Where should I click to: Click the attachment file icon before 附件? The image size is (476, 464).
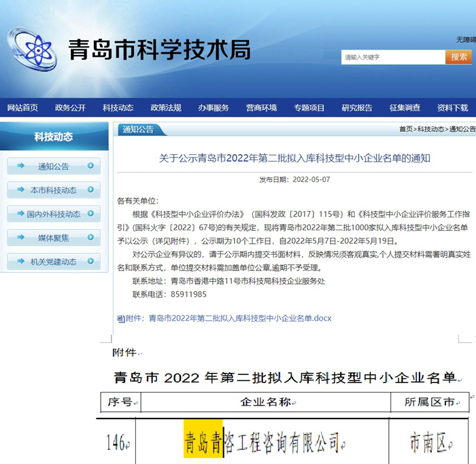(x=121, y=318)
